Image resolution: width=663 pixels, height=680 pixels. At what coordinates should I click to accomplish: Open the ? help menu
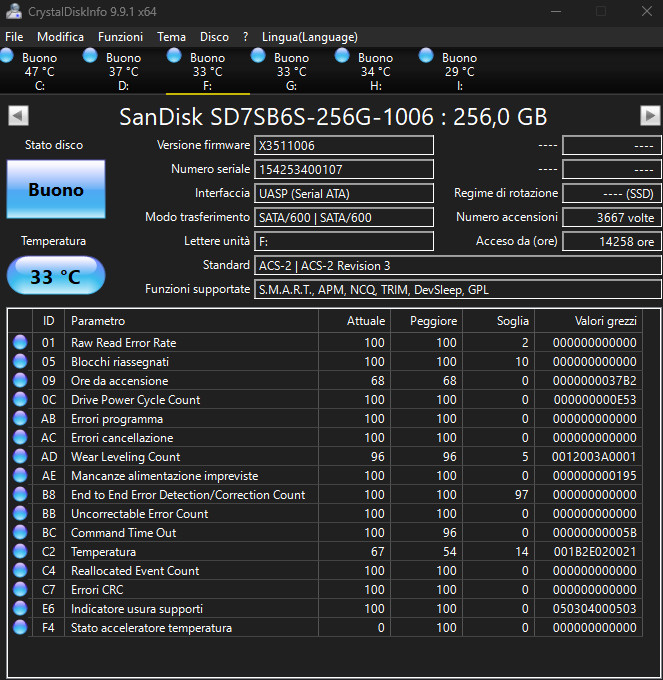pos(245,37)
